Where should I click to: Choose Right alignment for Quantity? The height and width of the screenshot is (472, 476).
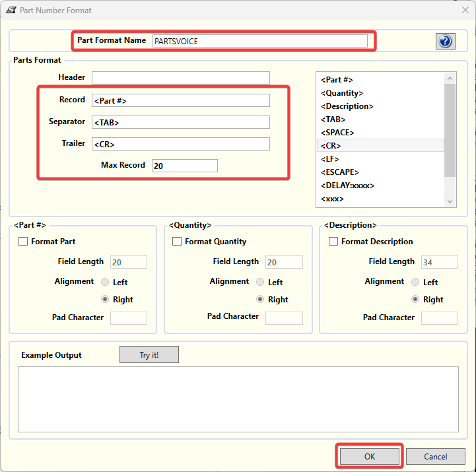click(x=260, y=299)
